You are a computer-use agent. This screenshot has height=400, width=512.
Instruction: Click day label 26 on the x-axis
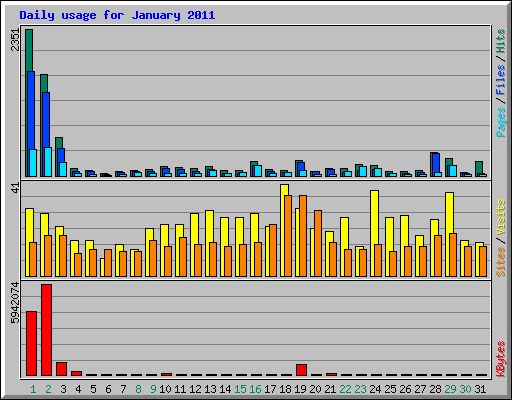(x=405, y=389)
